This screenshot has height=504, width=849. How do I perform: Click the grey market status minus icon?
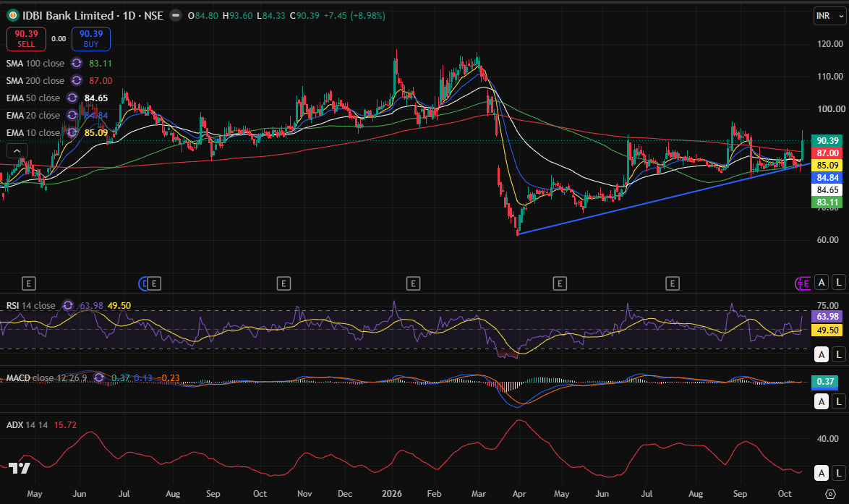click(176, 16)
